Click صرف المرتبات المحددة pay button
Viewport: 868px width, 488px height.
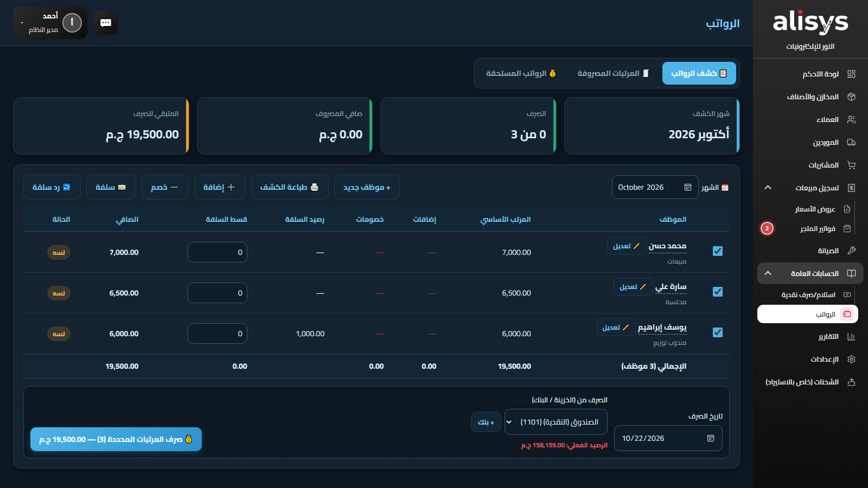[x=116, y=439]
